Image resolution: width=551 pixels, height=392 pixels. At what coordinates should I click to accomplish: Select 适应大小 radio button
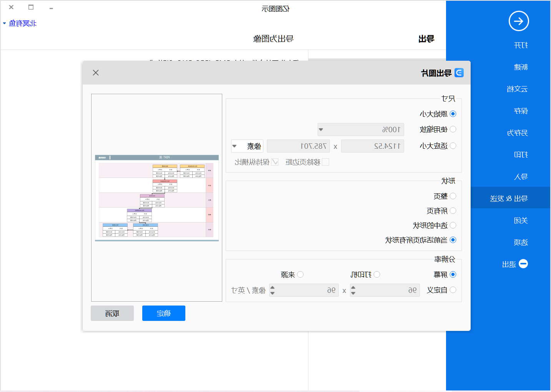point(453,146)
